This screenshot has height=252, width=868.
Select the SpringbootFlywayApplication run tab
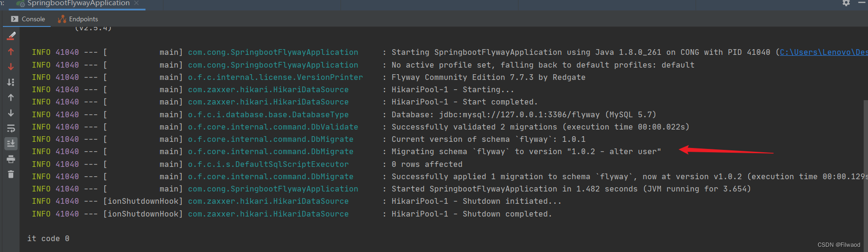[x=78, y=3]
